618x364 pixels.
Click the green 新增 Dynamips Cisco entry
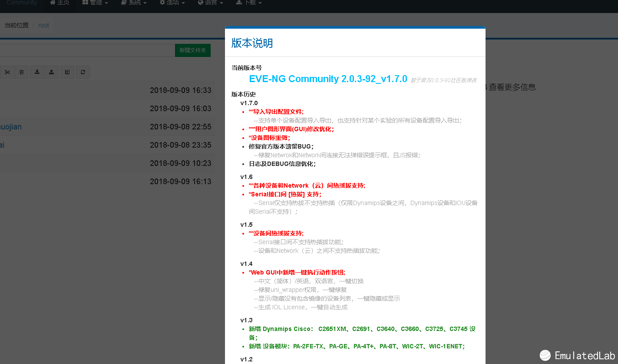[x=362, y=333]
